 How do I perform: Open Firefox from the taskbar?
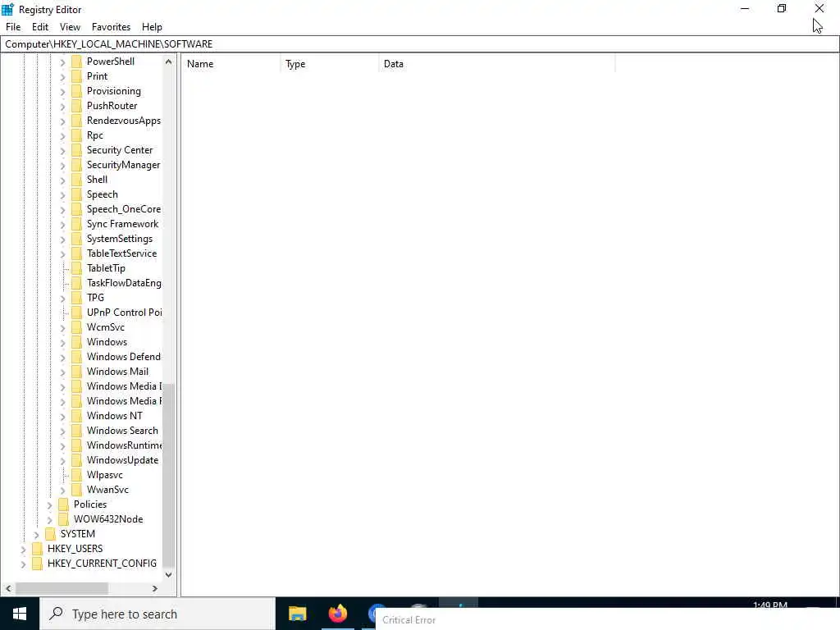337,614
